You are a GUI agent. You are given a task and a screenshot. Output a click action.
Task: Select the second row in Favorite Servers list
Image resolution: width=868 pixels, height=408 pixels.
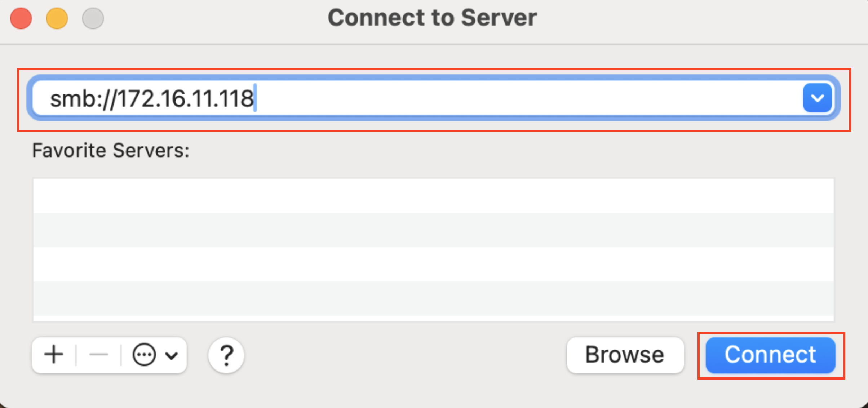click(433, 230)
